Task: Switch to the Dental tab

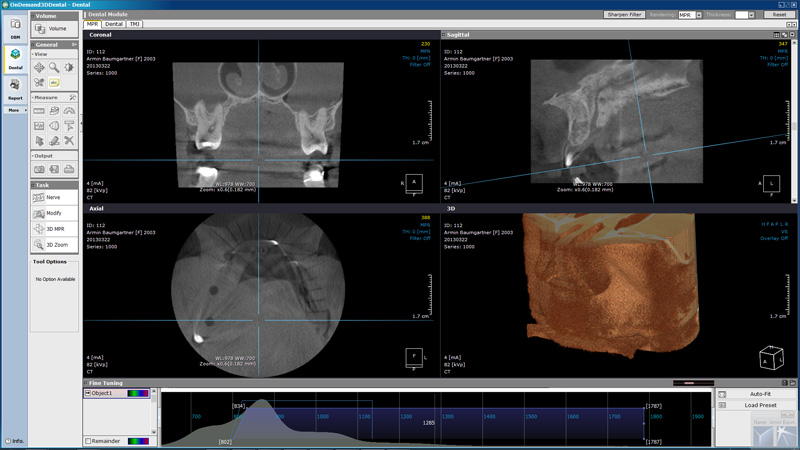Action: click(x=114, y=24)
